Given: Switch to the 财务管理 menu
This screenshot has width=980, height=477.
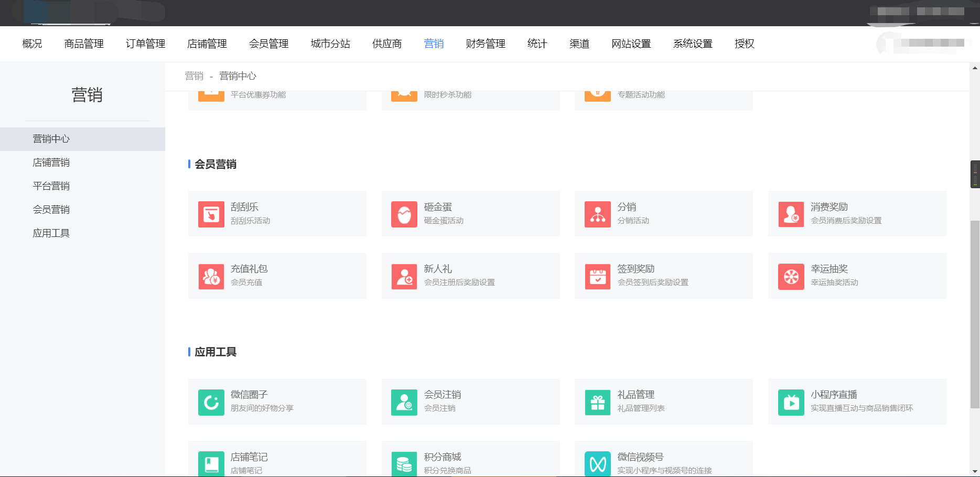Looking at the screenshot, I should (x=484, y=44).
